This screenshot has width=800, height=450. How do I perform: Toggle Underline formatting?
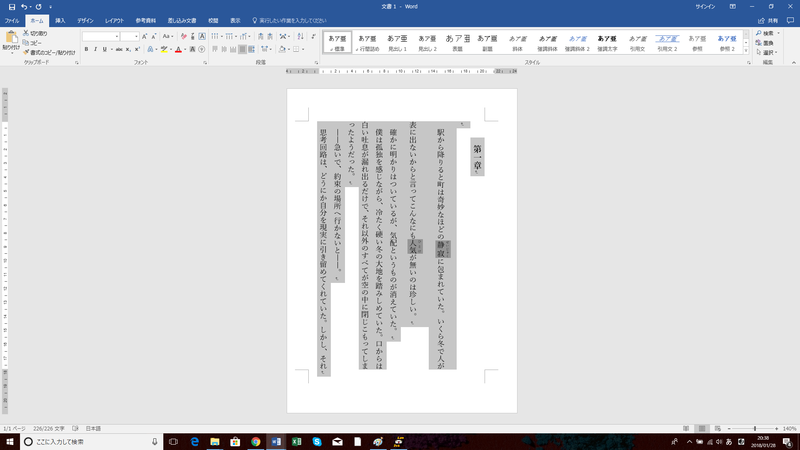(x=105, y=49)
